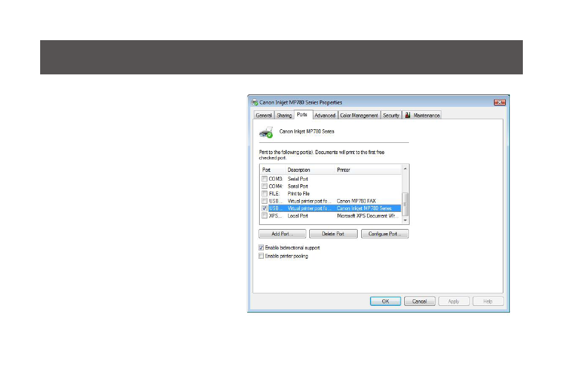
Task: Sort by the Printer column header
Action: click(368, 170)
